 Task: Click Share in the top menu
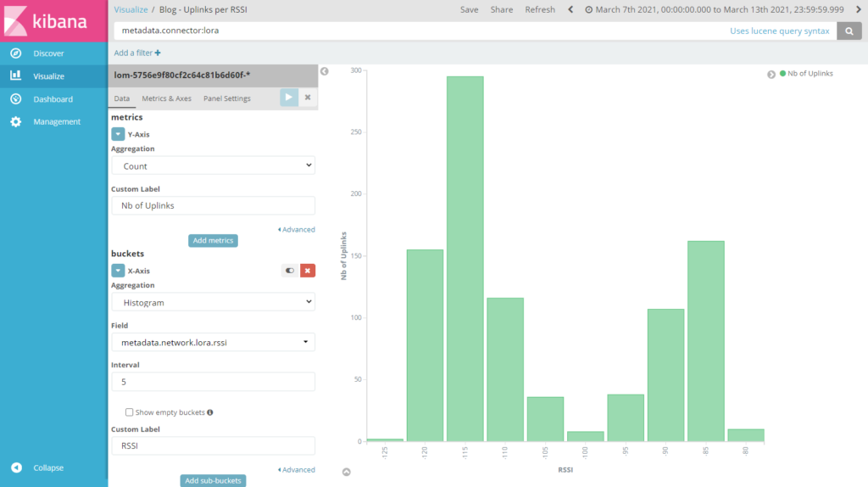click(x=502, y=9)
